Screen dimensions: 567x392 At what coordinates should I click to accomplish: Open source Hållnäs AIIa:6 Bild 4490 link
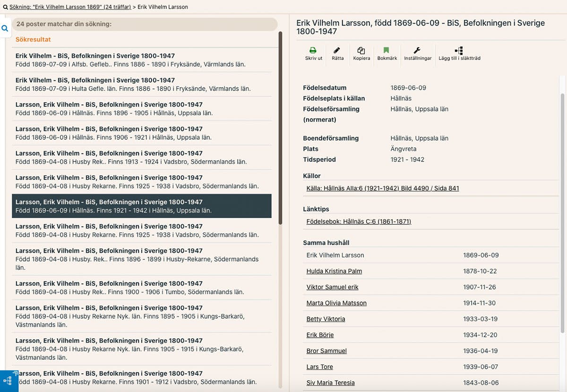(x=383, y=188)
